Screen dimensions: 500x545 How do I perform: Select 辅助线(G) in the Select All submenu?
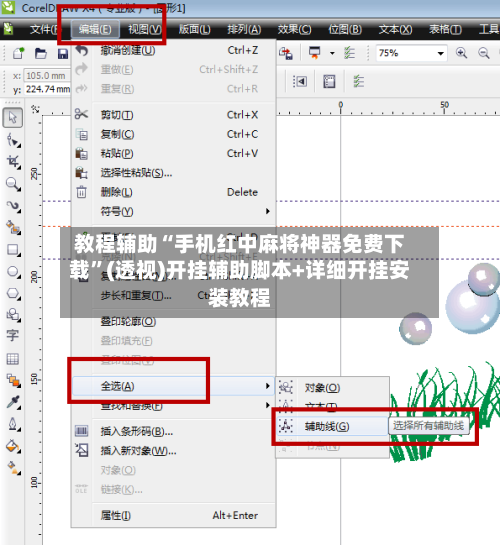point(333,426)
